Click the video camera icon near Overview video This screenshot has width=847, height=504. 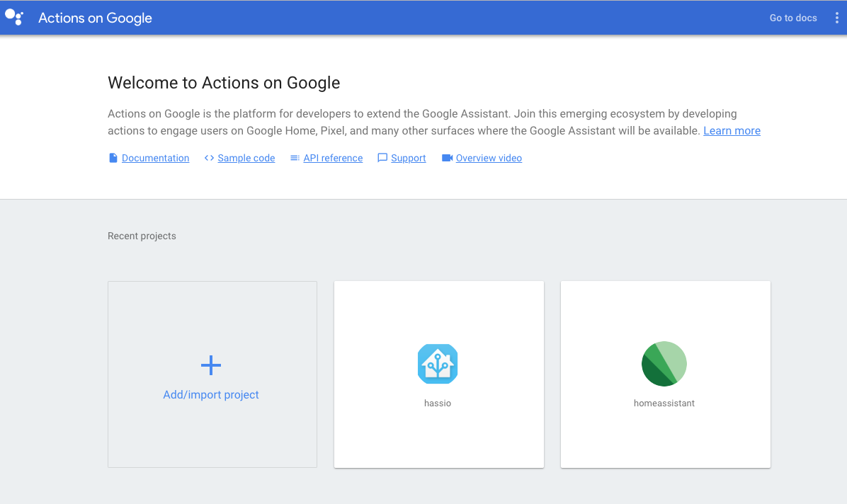pyautogui.click(x=446, y=157)
